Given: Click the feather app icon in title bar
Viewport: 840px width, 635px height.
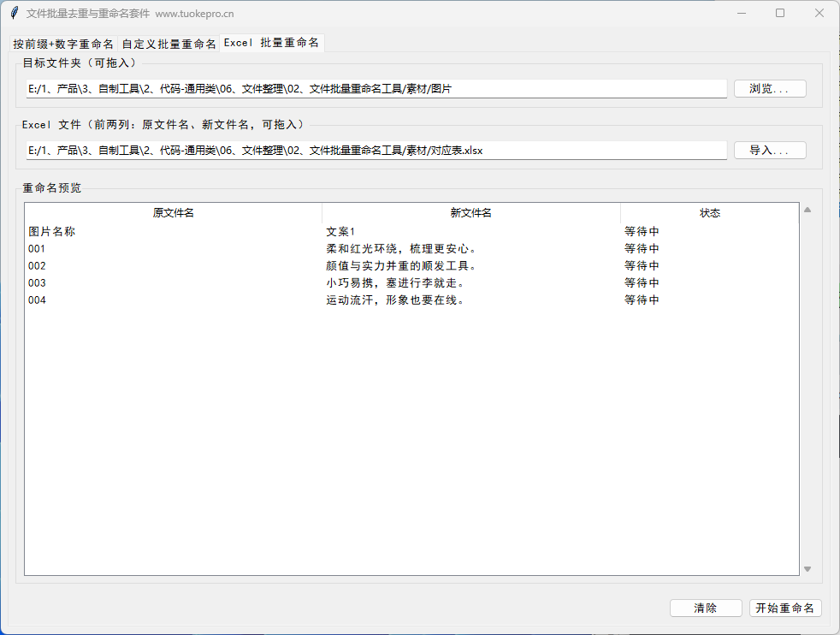Looking at the screenshot, I should tap(13, 13).
